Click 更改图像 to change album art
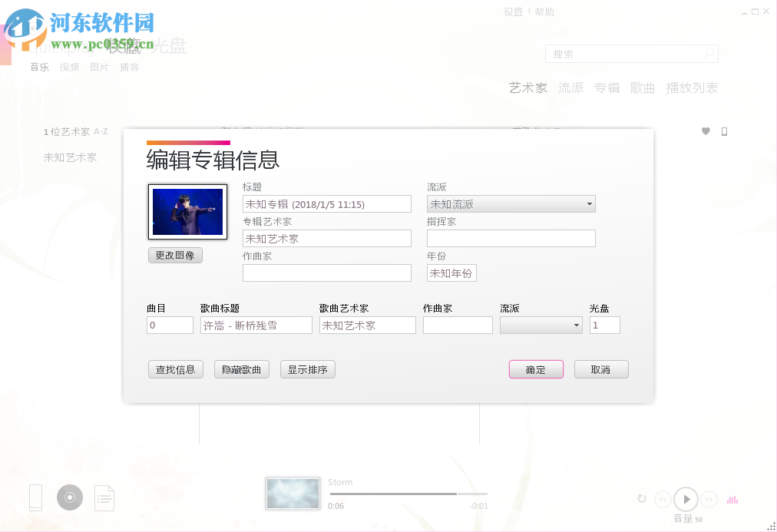Image resolution: width=777 pixels, height=532 pixels. pos(175,255)
